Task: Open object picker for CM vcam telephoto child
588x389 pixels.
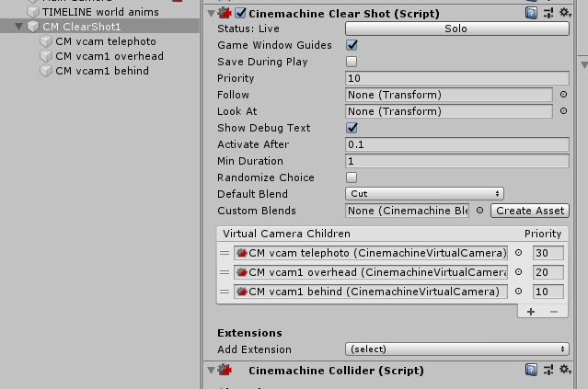Action: pos(518,253)
